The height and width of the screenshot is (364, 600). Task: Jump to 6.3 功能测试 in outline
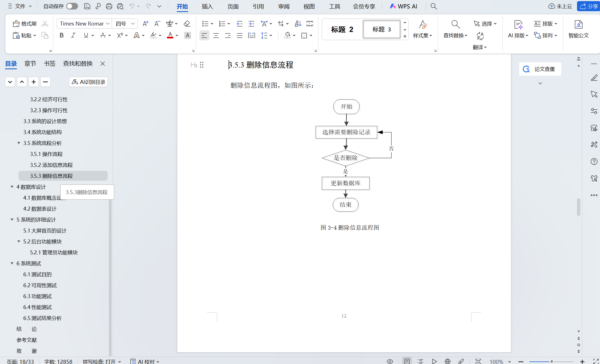38,296
